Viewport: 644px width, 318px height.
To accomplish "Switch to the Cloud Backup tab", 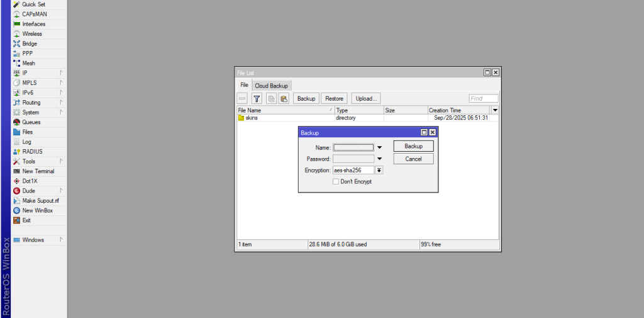I will [x=271, y=86].
